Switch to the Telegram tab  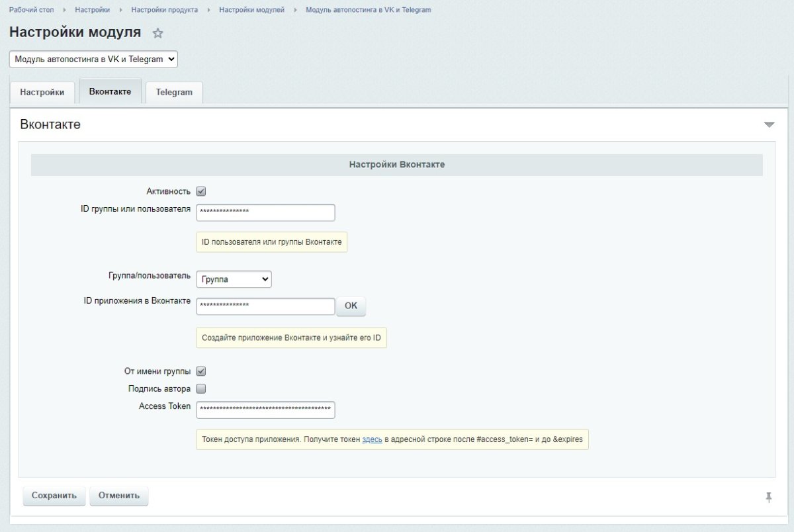point(174,93)
